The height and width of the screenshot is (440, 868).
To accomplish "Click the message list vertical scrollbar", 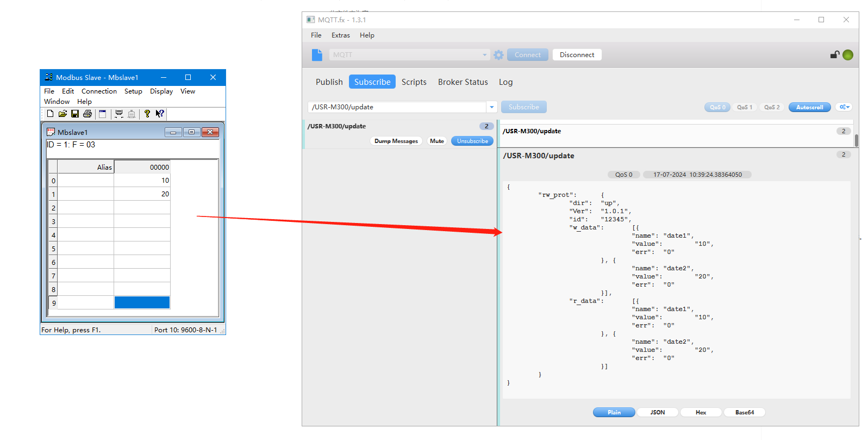I will click(x=856, y=140).
